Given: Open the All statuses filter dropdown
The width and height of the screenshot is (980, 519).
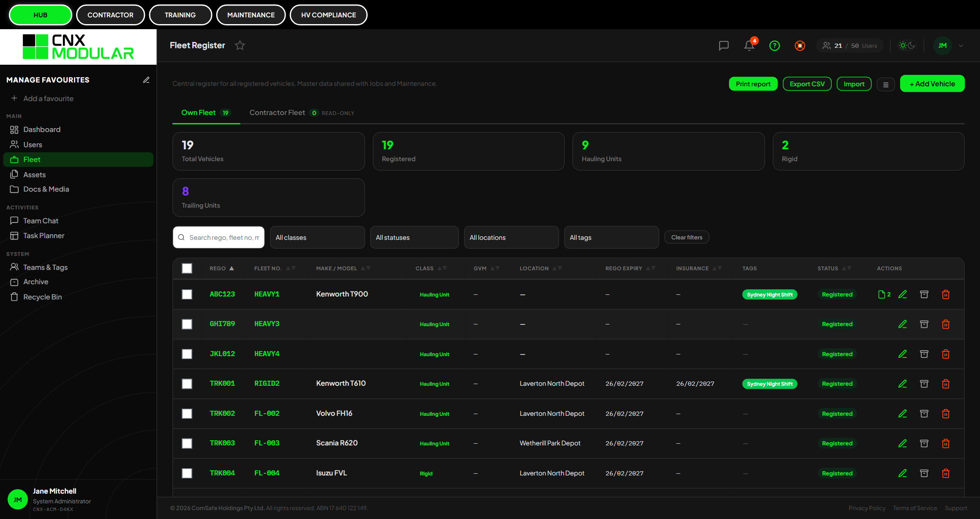Looking at the screenshot, I should click(x=414, y=237).
